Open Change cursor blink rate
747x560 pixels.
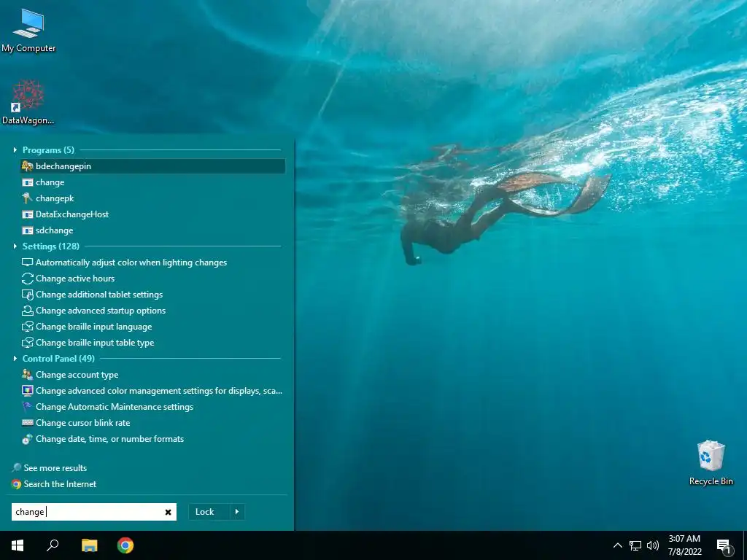tap(152, 423)
